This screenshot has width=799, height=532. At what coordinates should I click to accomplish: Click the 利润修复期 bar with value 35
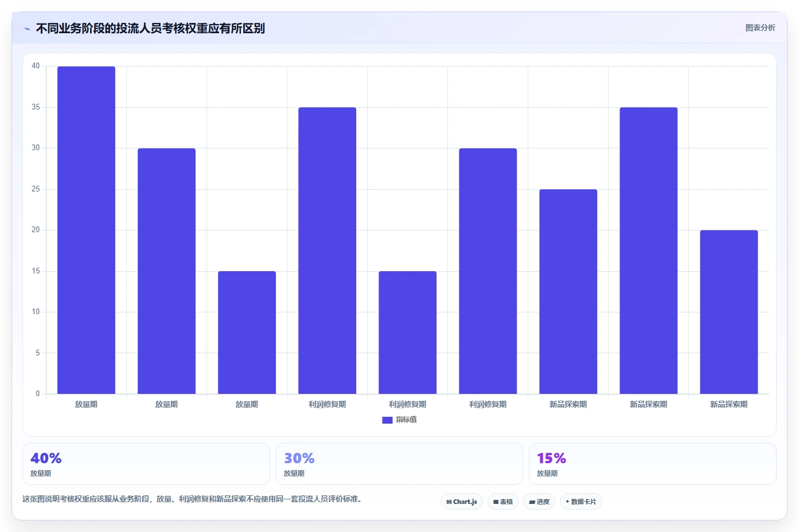point(327,251)
